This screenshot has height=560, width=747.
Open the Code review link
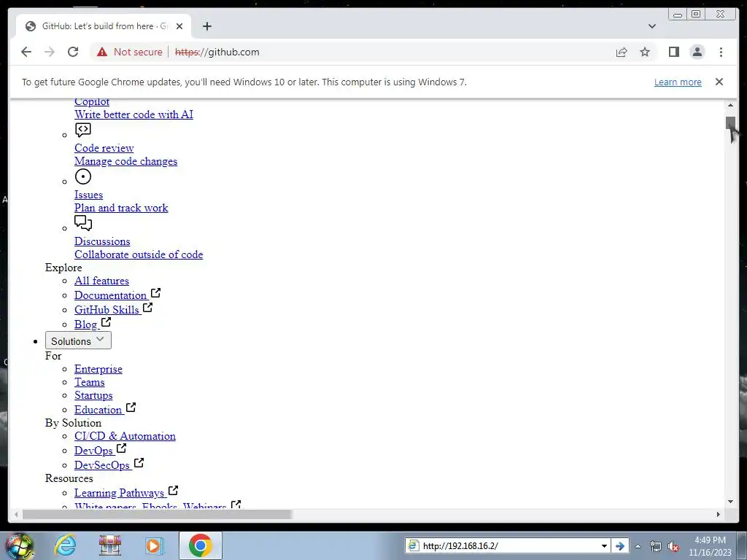(104, 148)
